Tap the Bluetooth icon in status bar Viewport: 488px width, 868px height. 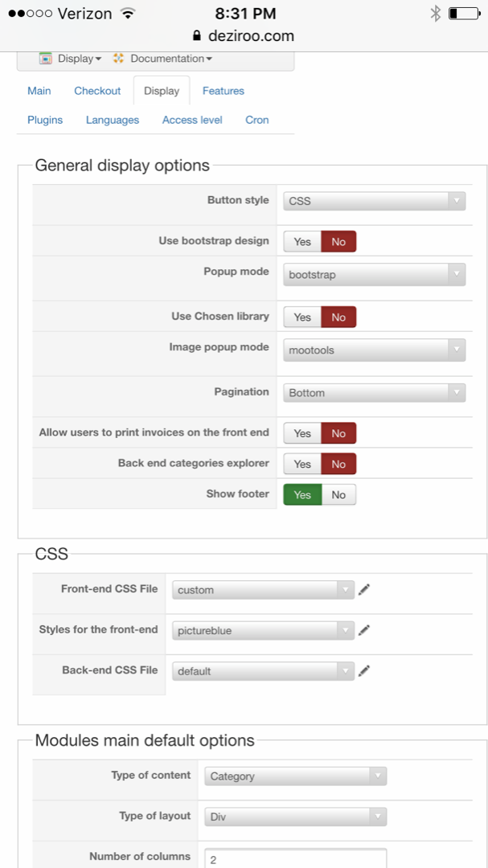(435, 14)
